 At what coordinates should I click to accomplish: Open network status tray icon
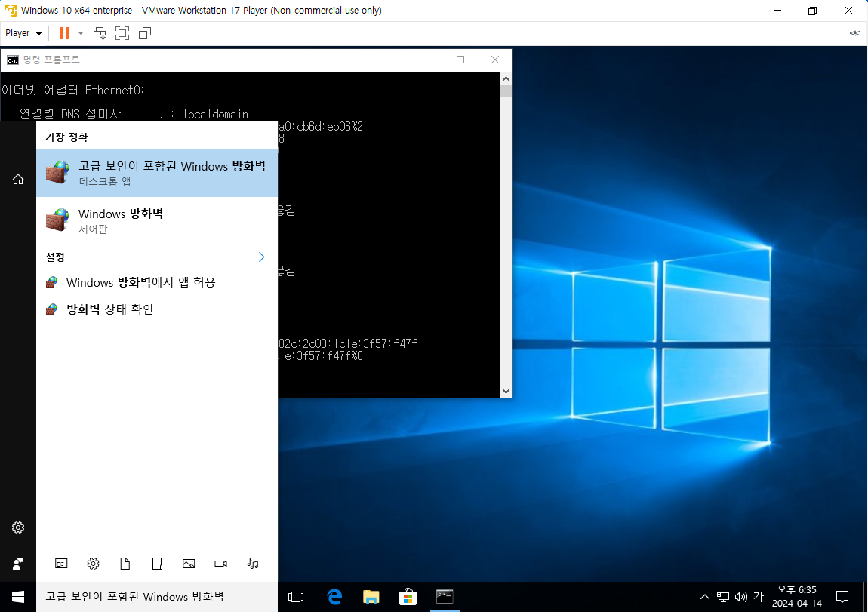pos(723,596)
